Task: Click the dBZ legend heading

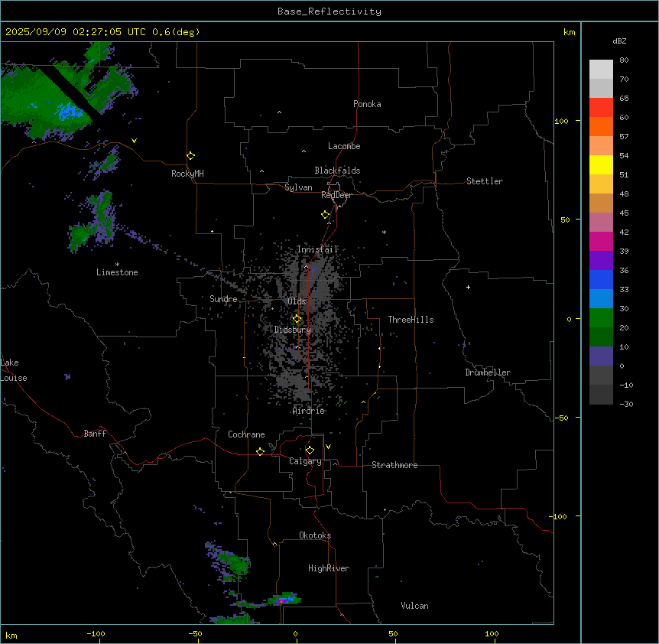Action: point(619,41)
